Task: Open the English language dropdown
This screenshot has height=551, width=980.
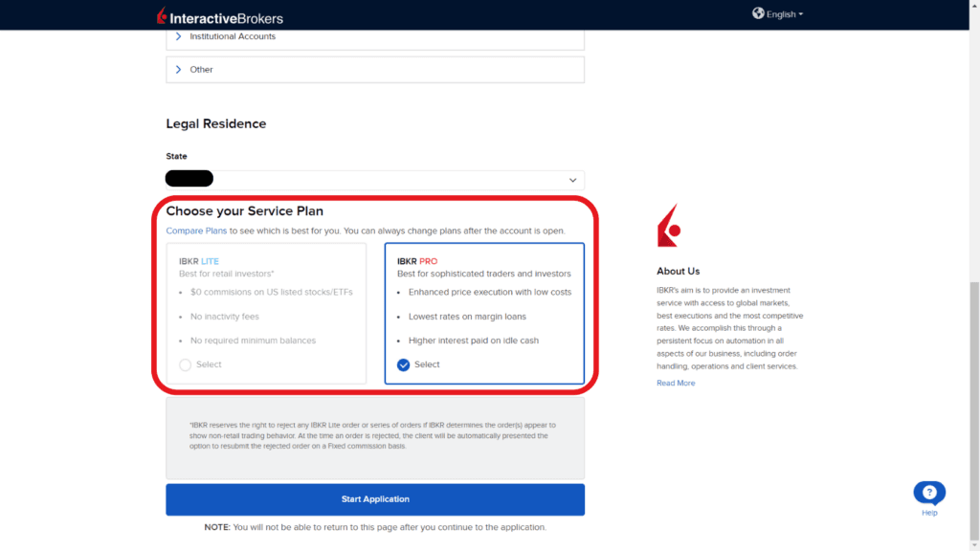Action: point(778,14)
